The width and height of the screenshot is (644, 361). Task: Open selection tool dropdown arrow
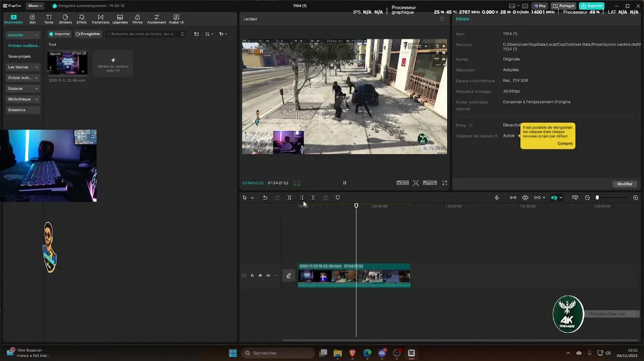coord(252,198)
